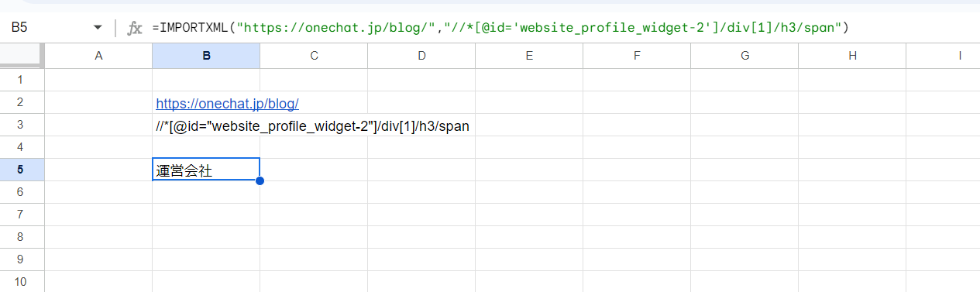Select row 10 header
The width and height of the screenshot is (980, 292).
point(22,282)
